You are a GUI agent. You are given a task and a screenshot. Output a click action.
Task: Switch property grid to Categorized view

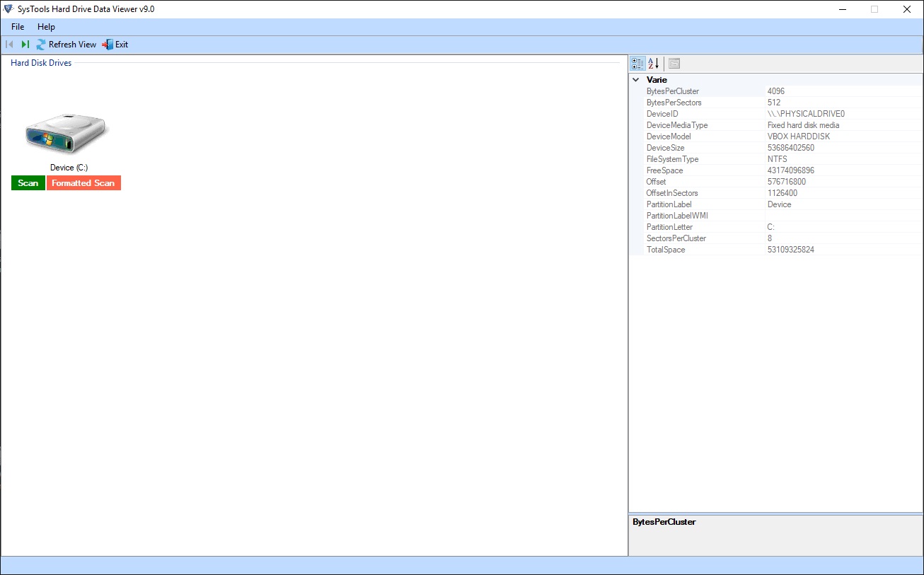(x=637, y=64)
